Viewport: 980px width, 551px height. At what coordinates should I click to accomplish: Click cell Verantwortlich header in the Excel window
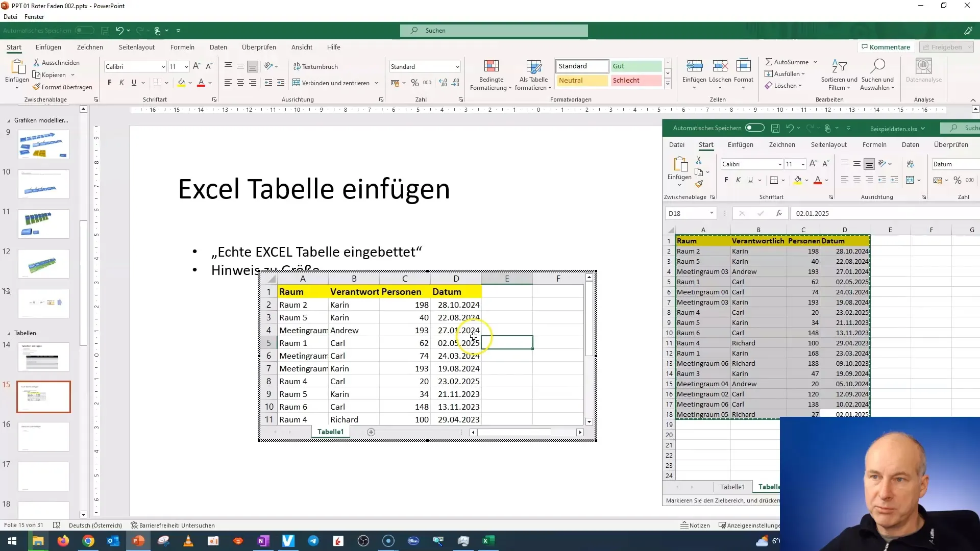pyautogui.click(x=758, y=241)
